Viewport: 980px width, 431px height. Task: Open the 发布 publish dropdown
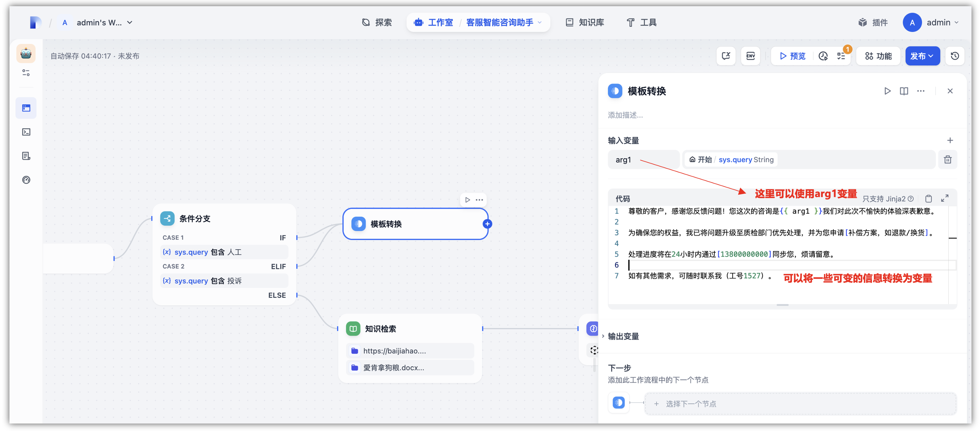point(922,56)
